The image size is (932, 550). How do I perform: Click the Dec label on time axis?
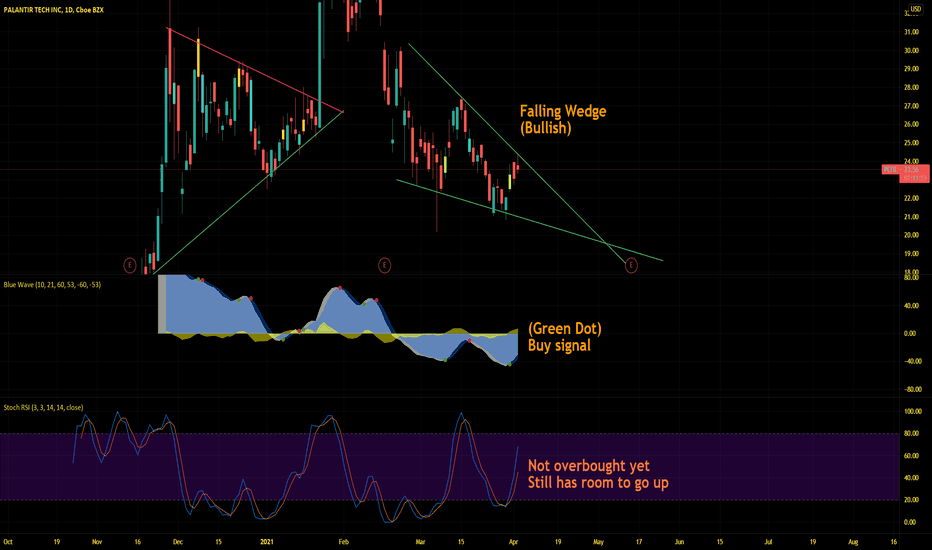click(177, 542)
